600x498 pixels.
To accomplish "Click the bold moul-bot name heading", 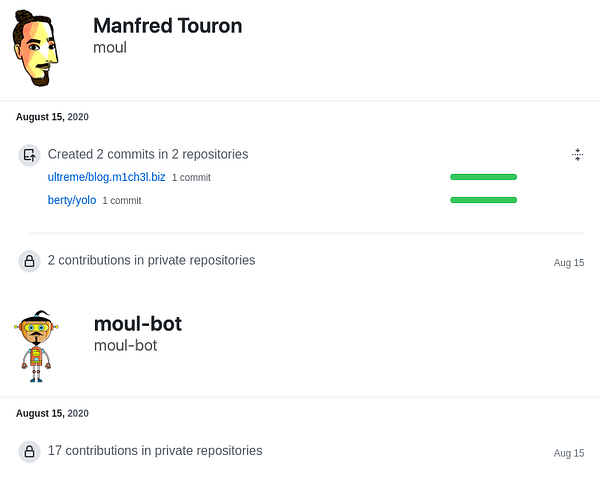I will [137, 323].
